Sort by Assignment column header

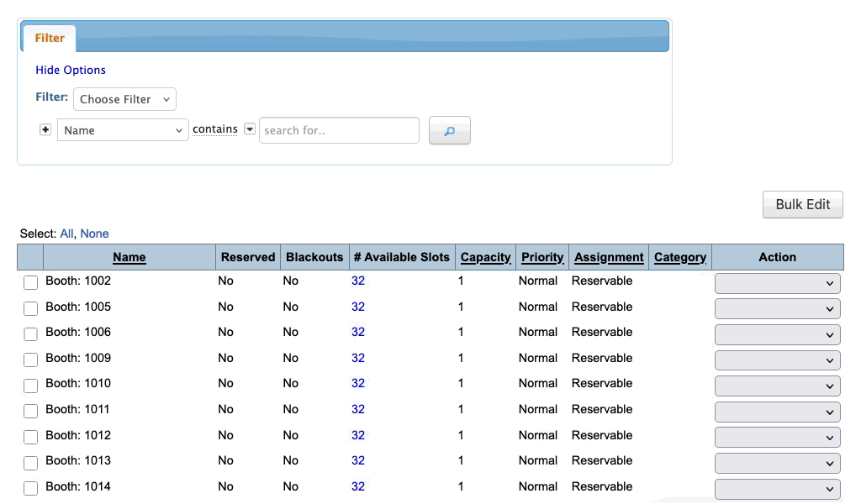pyautogui.click(x=609, y=257)
